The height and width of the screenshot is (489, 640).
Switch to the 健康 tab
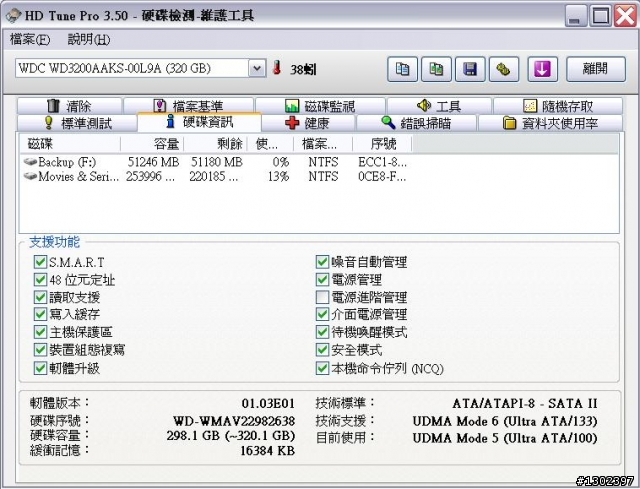[x=308, y=123]
